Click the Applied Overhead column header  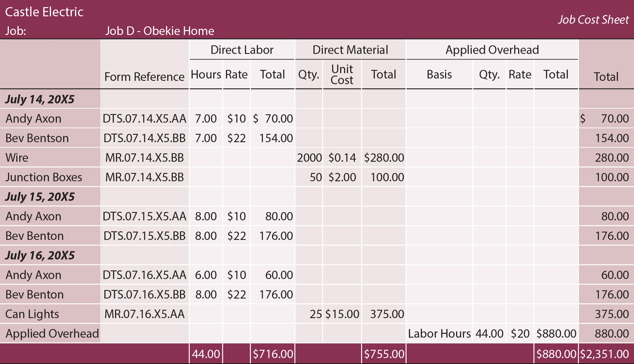coord(492,49)
